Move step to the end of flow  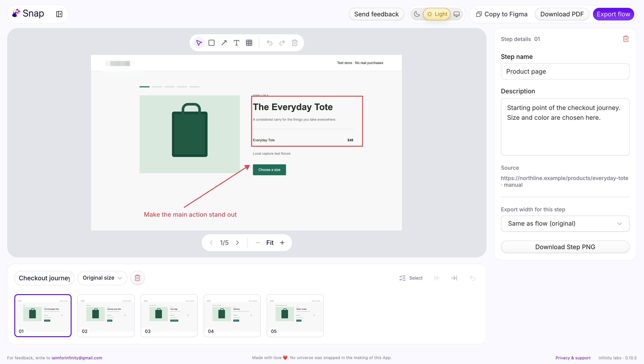(454, 278)
